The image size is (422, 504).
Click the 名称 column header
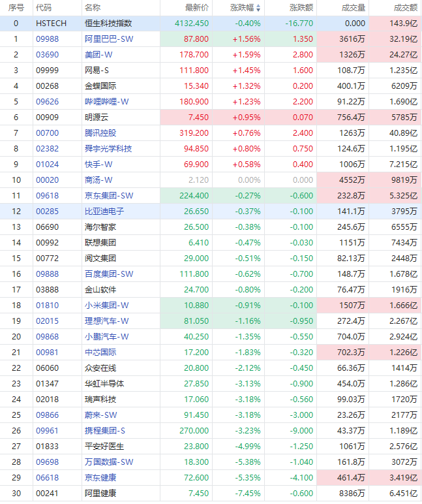93,8
